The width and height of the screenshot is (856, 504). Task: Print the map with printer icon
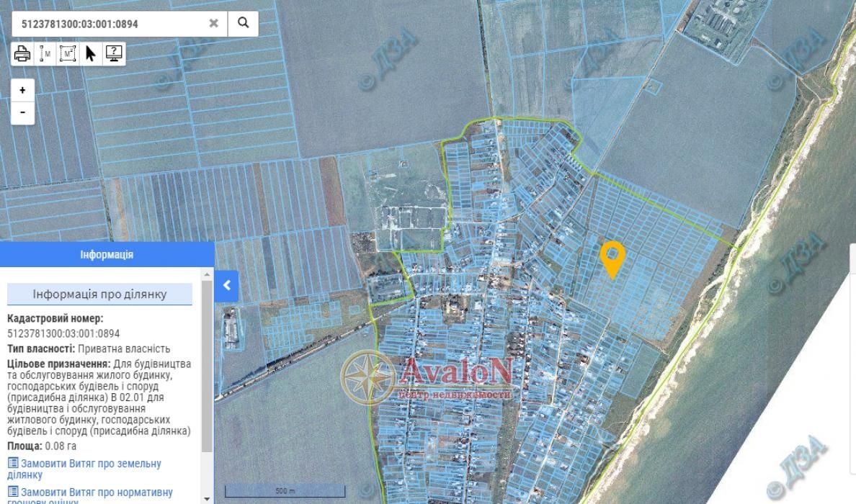(x=22, y=53)
